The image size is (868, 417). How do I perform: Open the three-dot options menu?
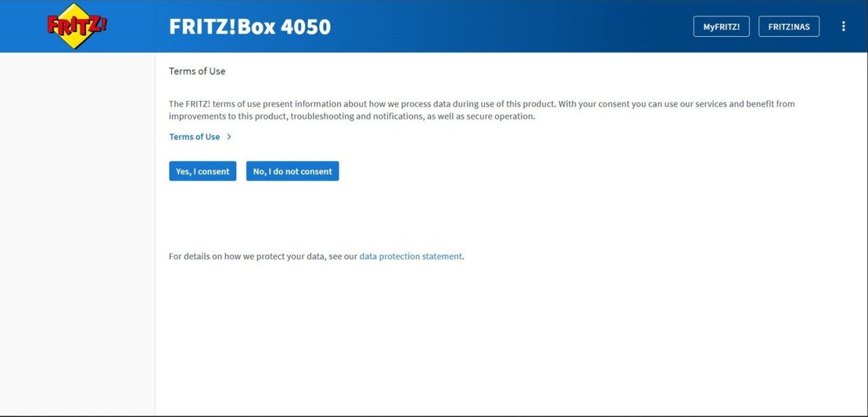(844, 26)
